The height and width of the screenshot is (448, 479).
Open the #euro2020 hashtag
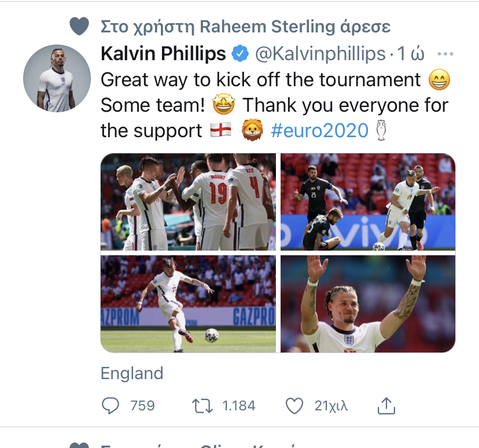(319, 131)
